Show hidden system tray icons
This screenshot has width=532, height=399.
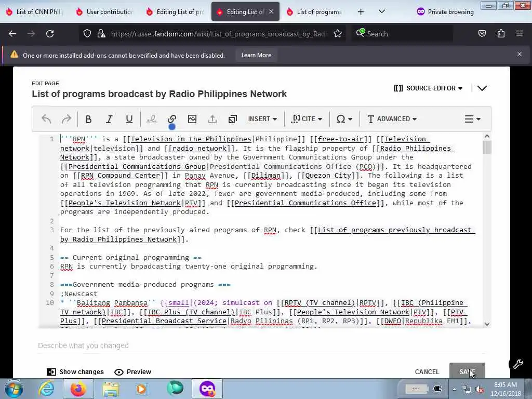click(454, 389)
